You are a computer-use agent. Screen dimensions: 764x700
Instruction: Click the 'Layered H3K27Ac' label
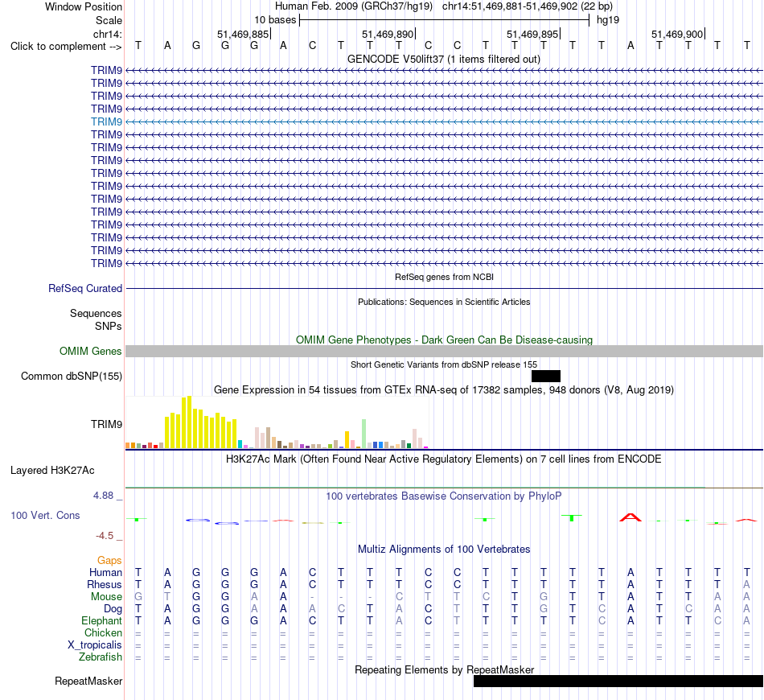coord(52,471)
